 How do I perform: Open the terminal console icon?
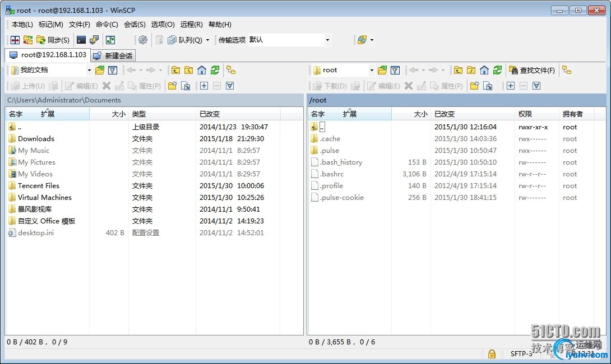[81, 40]
